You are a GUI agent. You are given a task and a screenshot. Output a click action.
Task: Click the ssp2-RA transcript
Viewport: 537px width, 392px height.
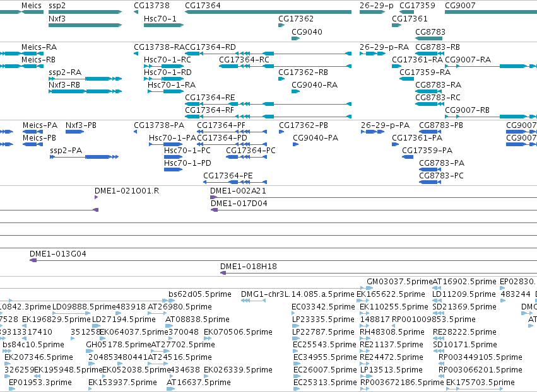(65, 72)
